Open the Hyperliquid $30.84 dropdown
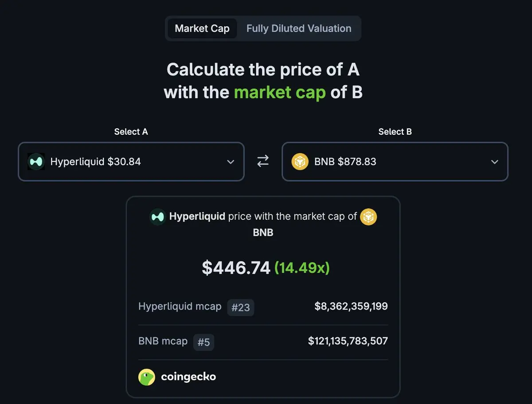The height and width of the screenshot is (404, 532). tap(95, 162)
